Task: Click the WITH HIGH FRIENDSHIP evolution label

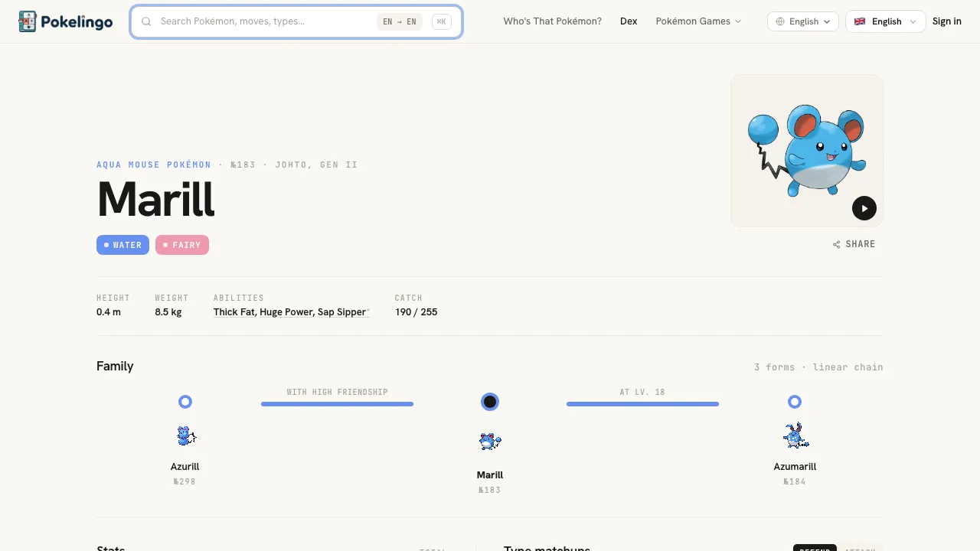Action: point(338,392)
